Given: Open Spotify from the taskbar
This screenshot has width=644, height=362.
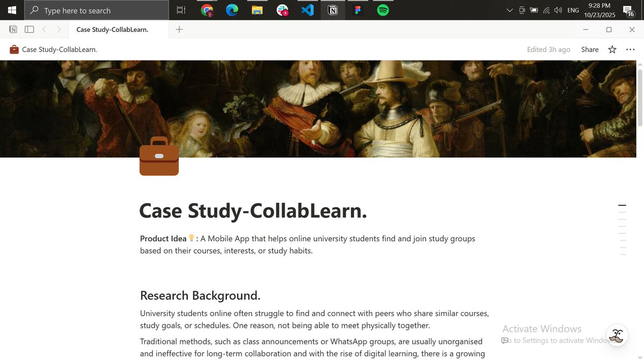Looking at the screenshot, I should [x=383, y=10].
